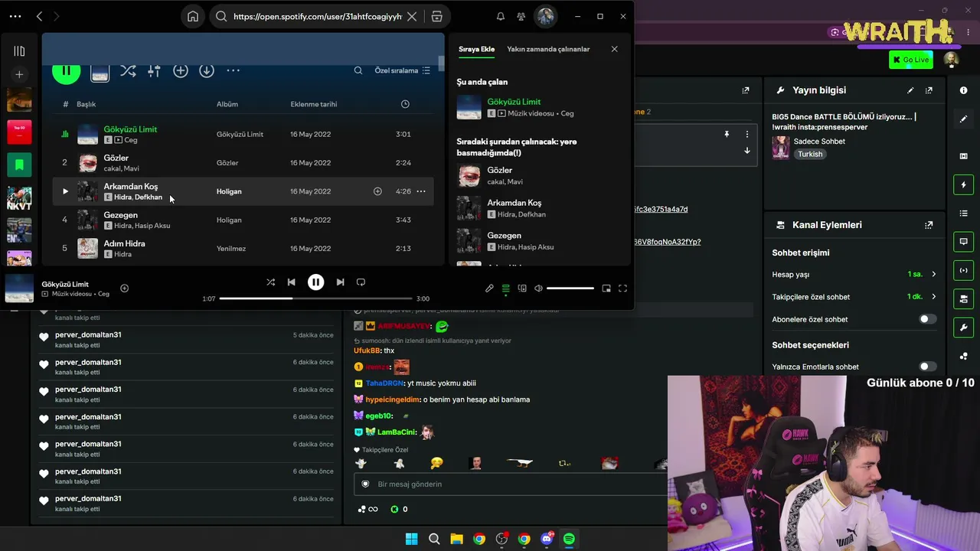Toggle the Abonelere özel sohbet switch

(x=927, y=319)
